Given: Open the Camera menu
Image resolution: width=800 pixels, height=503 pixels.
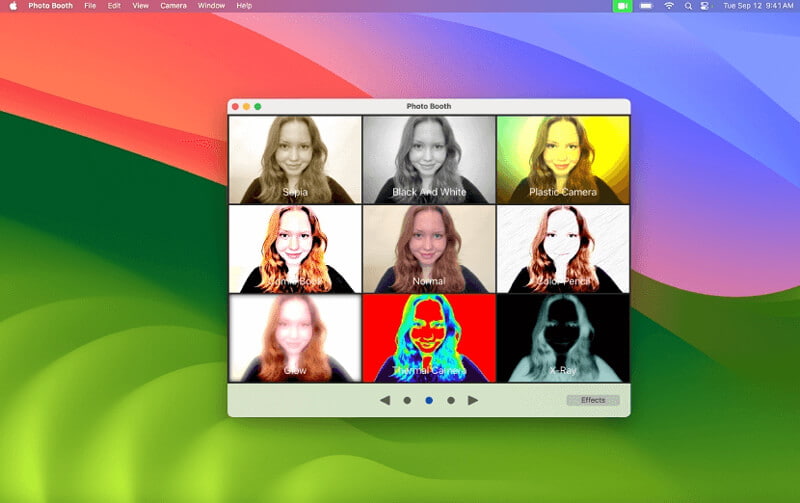Looking at the screenshot, I should click(173, 6).
